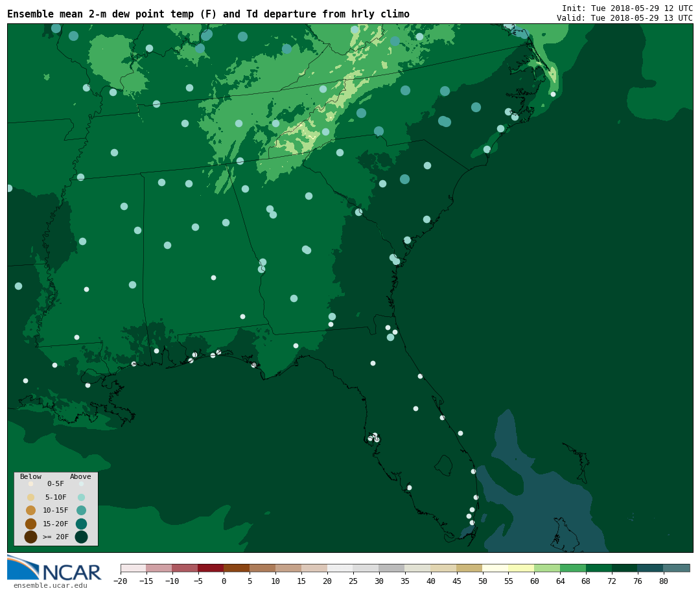Click the colorbar swatch between -15 and -10
This screenshot has height=593, width=700.
[159, 568]
